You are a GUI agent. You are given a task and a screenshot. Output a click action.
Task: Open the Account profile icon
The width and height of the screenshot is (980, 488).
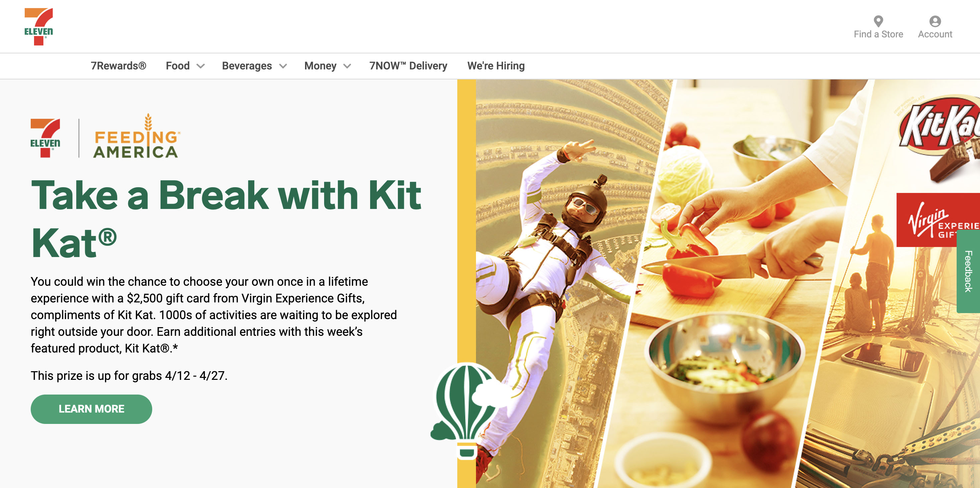pos(935,21)
